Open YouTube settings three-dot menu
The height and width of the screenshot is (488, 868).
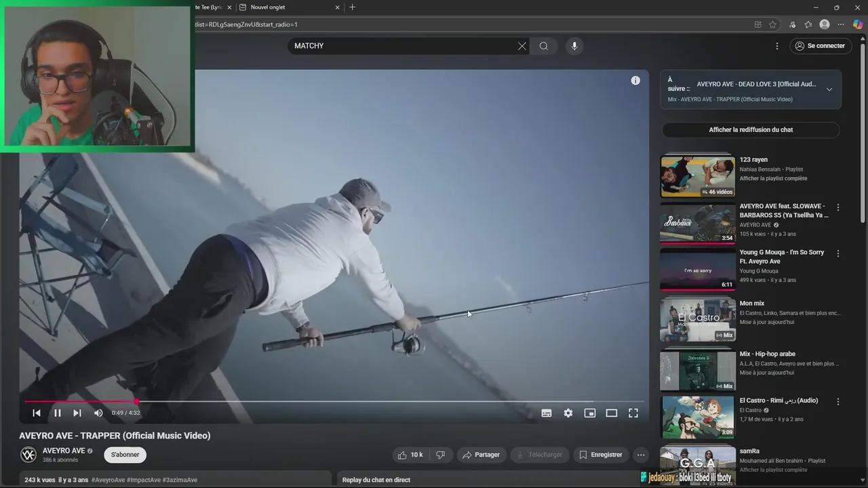pyautogui.click(x=777, y=46)
